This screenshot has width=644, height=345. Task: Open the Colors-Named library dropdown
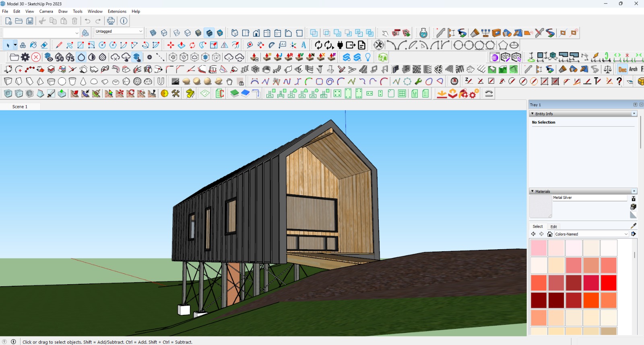tap(626, 234)
